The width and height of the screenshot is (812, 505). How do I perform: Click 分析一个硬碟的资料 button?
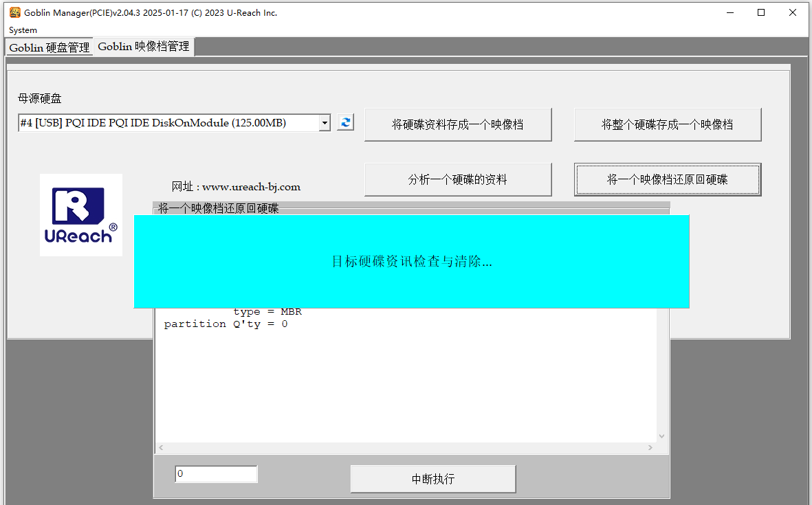pyautogui.click(x=458, y=179)
